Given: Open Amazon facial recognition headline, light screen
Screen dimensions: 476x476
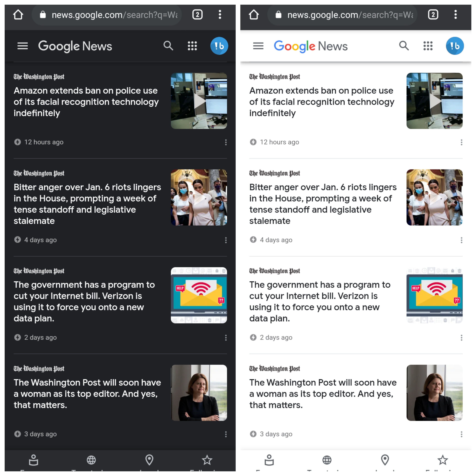Looking at the screenshot, I should [322, 102].
